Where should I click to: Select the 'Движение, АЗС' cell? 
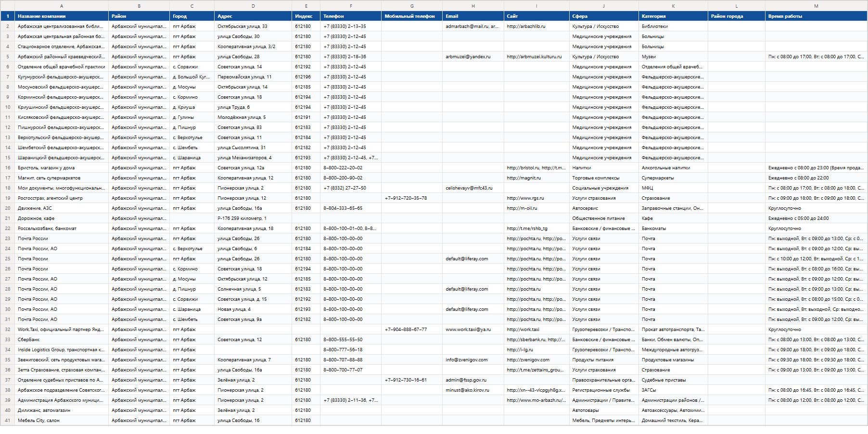(62, 208)
